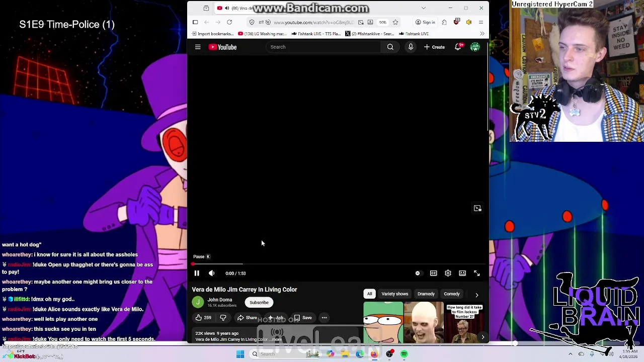Start voice search with microphone icon
This screenshot has width=644, height=362.
point(411,47)
